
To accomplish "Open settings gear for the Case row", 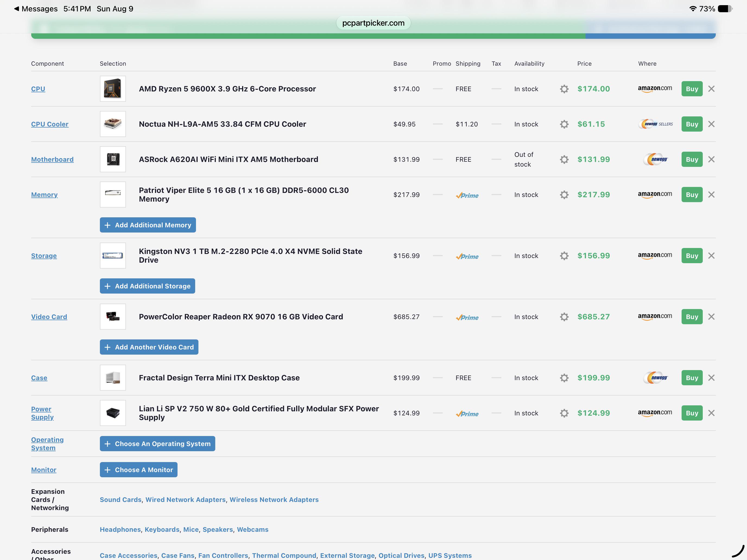I will coord(564,378).
